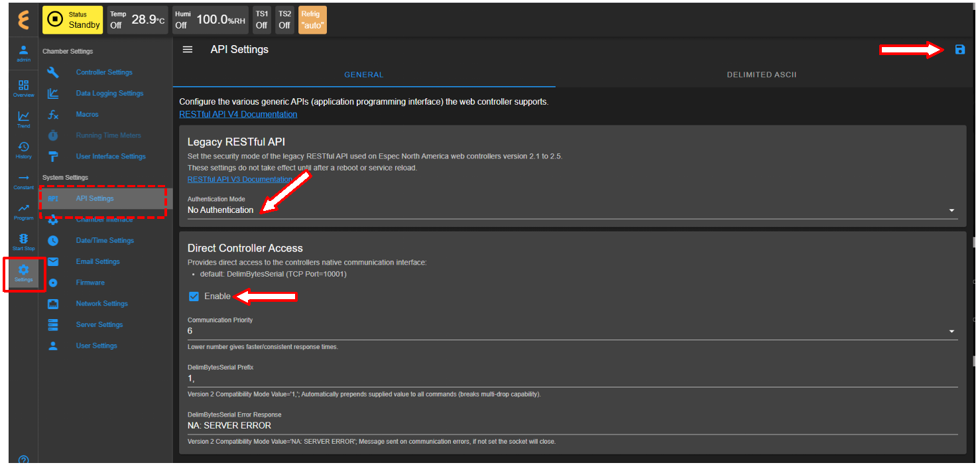Click the User Interface paint roller icon
This screenshot has height=465, width=980.
(53, 157)
